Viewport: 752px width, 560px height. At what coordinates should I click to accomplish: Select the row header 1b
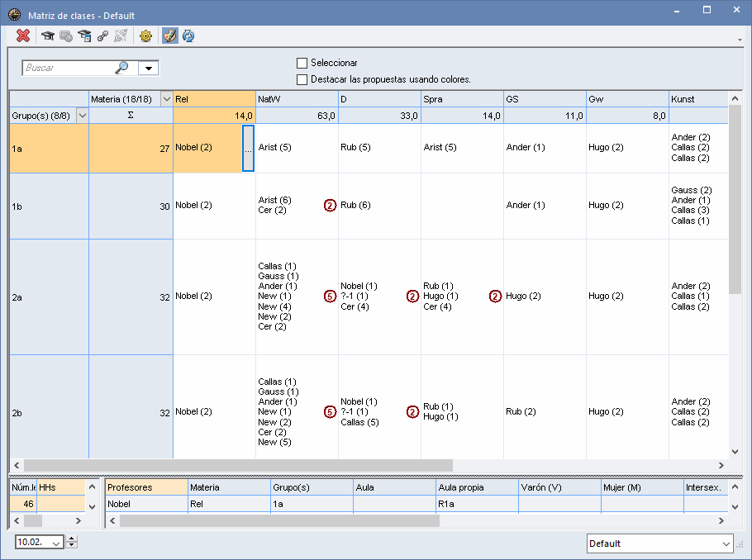tap(49, 206)
